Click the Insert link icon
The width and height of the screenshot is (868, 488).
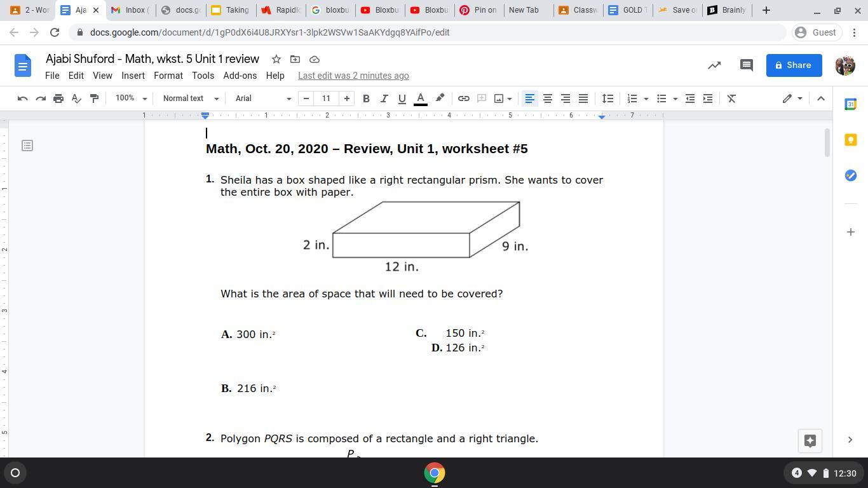[464, 98]
